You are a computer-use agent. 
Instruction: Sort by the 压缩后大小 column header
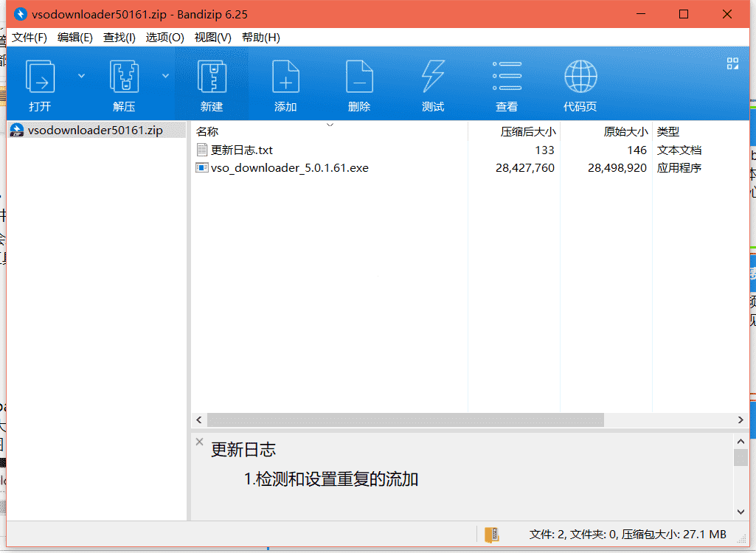pos(514,131)
